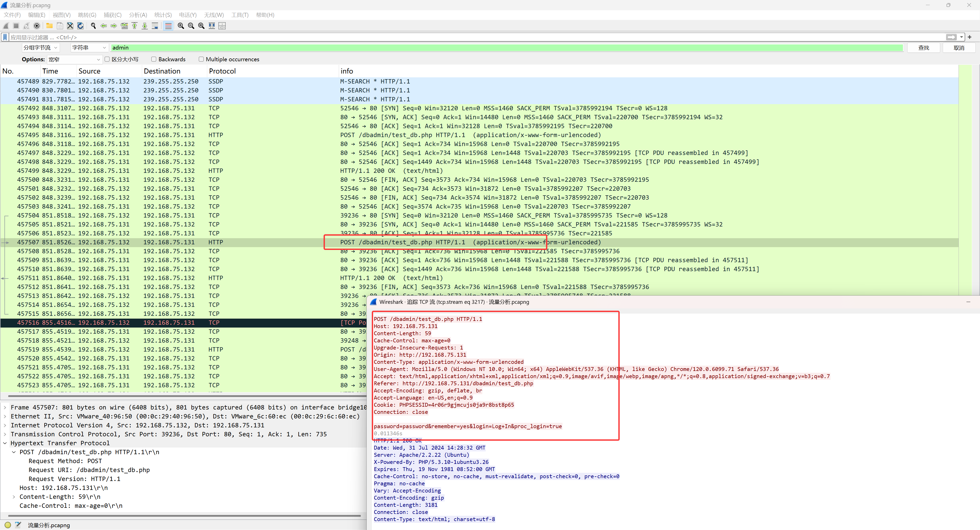980x530 pixels.
Task: Expand the Internet Protocol Version 4 row
Action: [5, 425]
